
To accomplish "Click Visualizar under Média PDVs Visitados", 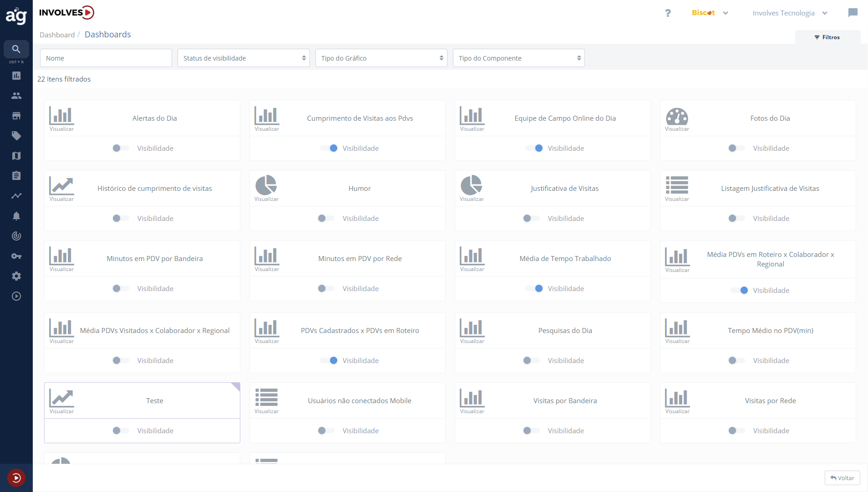I will click(61, 341).
